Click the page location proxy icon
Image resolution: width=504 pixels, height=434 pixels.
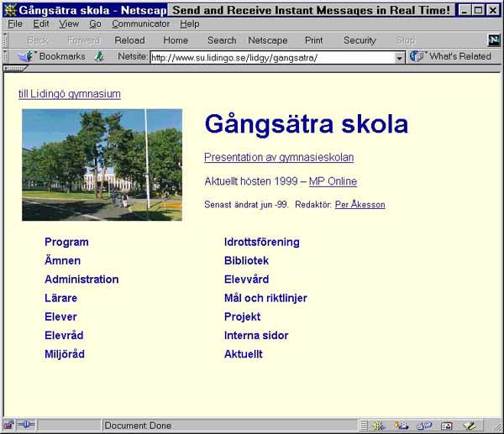[x=99, y=56]
